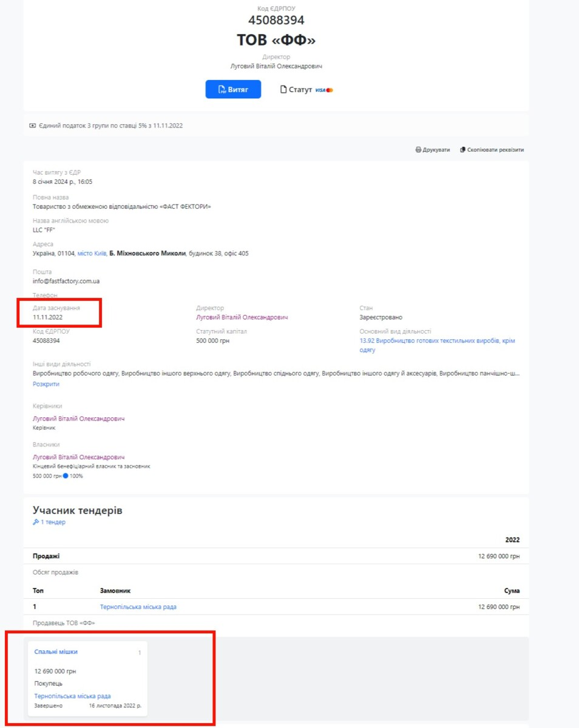Open activity 13.92 Виробництво готових текстильних виробів

[437, 345]
